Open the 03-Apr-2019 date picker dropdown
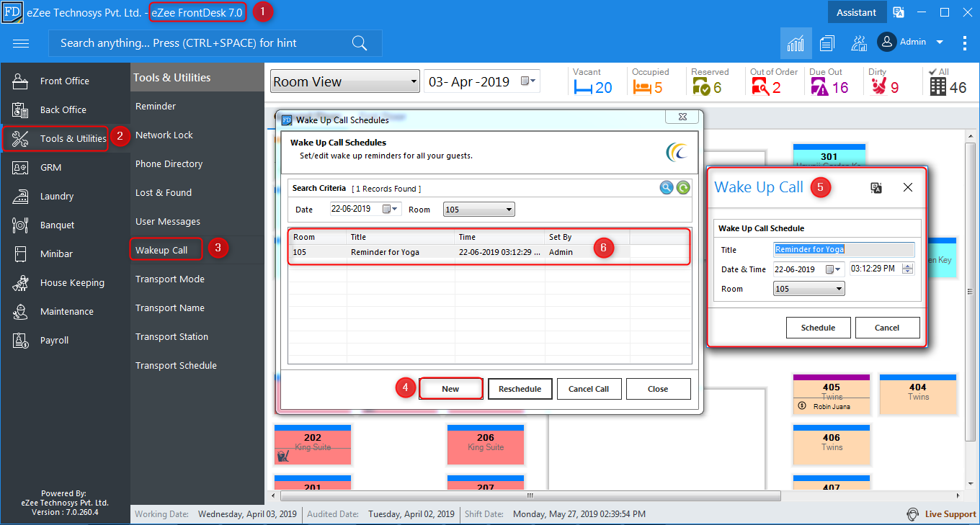Screen dimensions: 980x525 coord(530,81)
